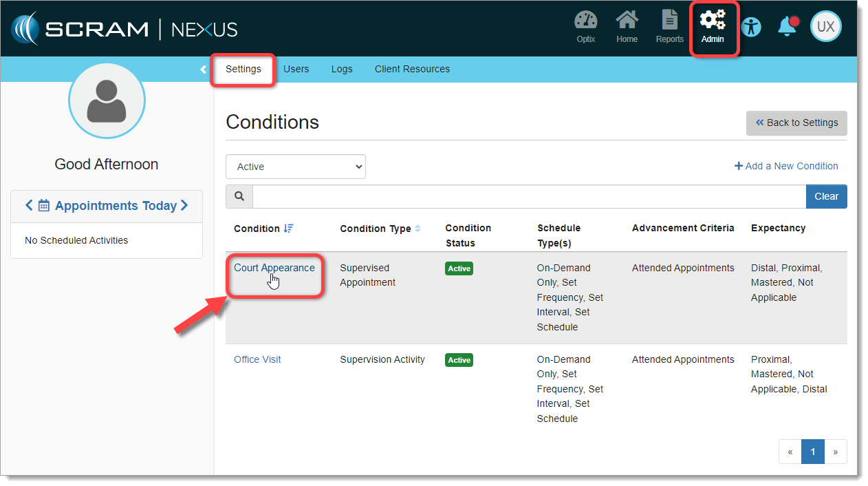
Task: Switch to the Logs tab
Action: [342, 70]
